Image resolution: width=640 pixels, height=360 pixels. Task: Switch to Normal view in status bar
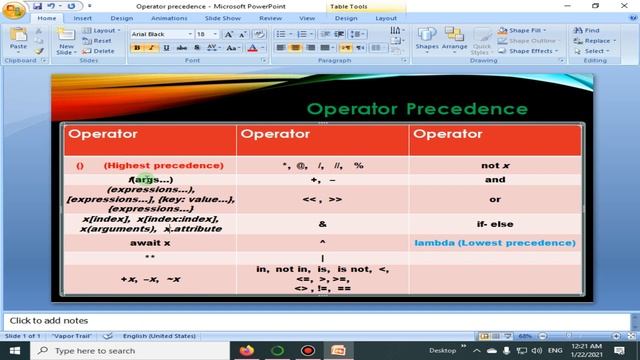click(x=484, y=336)
